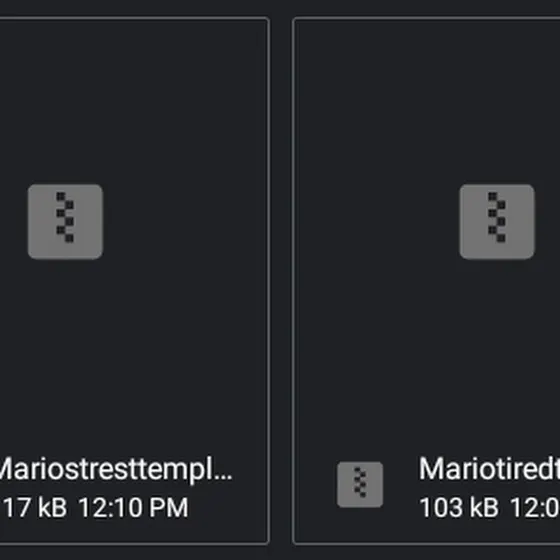Select the Mariotiredt file name text
Viewport: 560px width, 560px height.
(x=489, y=469)
